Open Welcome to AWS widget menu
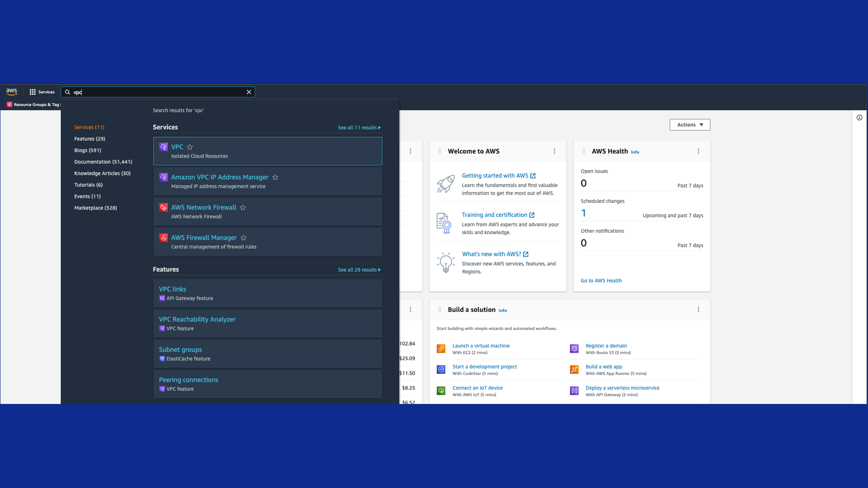 pos(554,151)
